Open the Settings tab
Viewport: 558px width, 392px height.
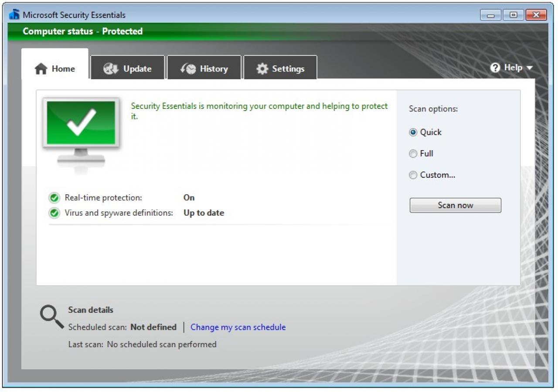280,68
